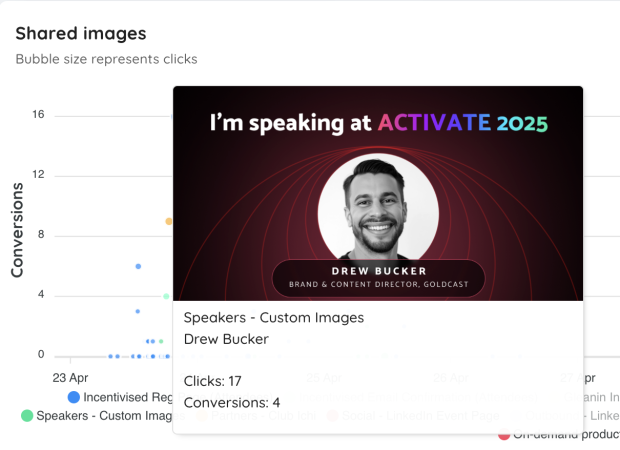Click the small green bubble at 1 conversion

coord(161,341)
